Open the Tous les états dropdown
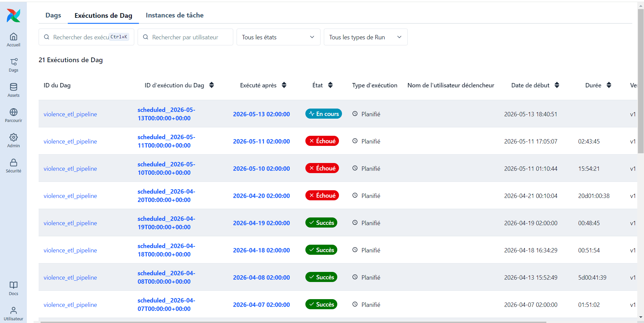 click(x=279, y=37)
